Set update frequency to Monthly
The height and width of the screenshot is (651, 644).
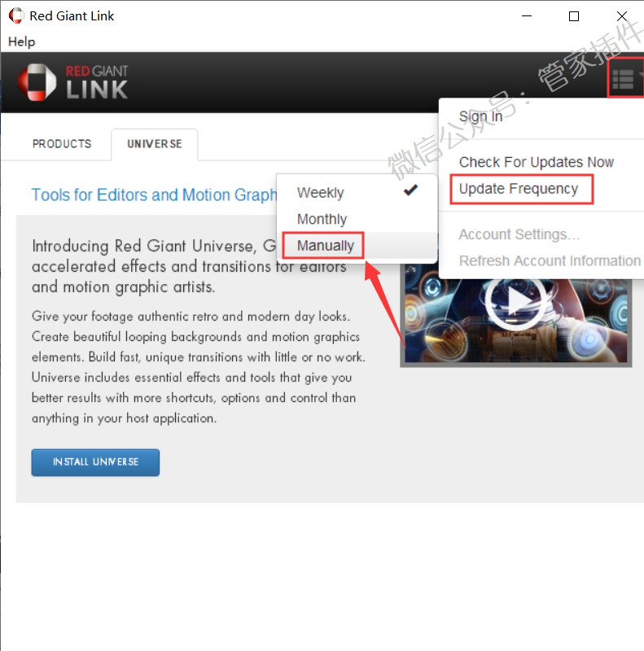[x=357, y=219]
